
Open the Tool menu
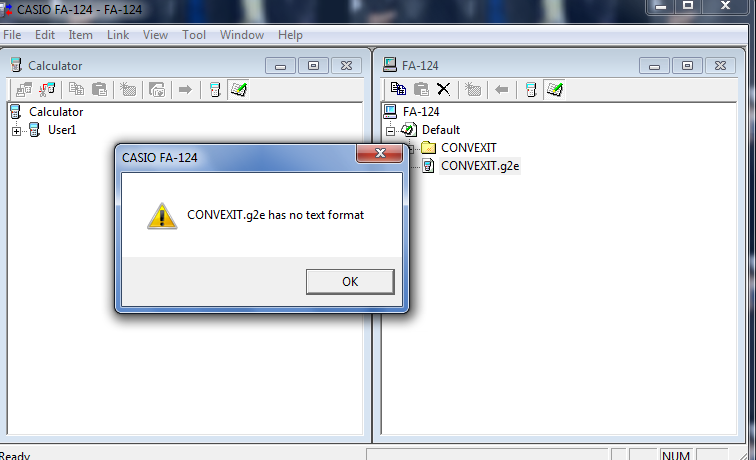(194, 35)
